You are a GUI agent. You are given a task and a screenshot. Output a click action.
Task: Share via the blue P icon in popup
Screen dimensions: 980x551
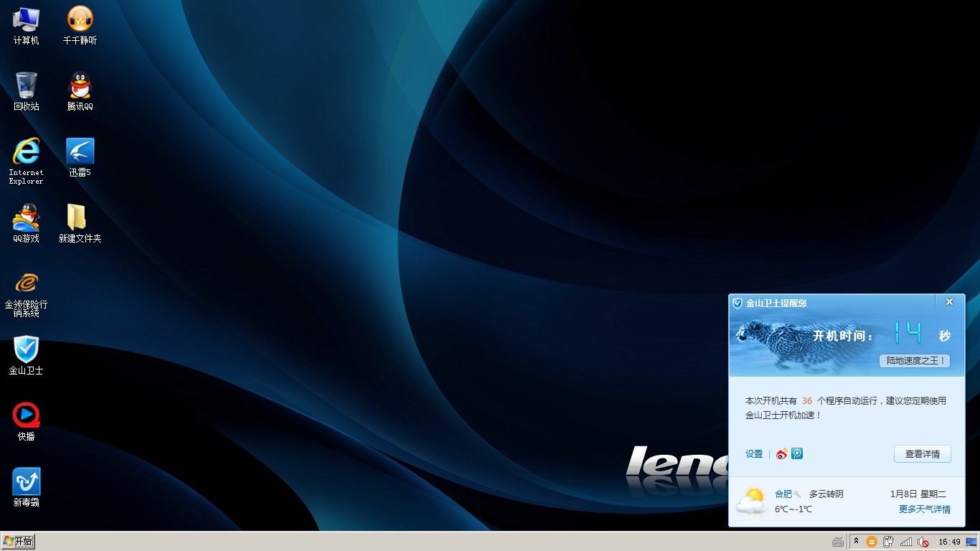797,453
